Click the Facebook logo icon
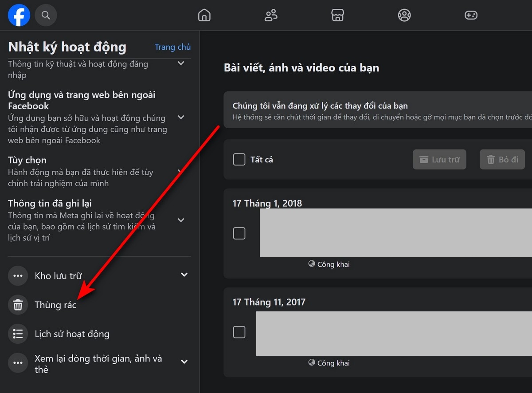 click(19, 15)
